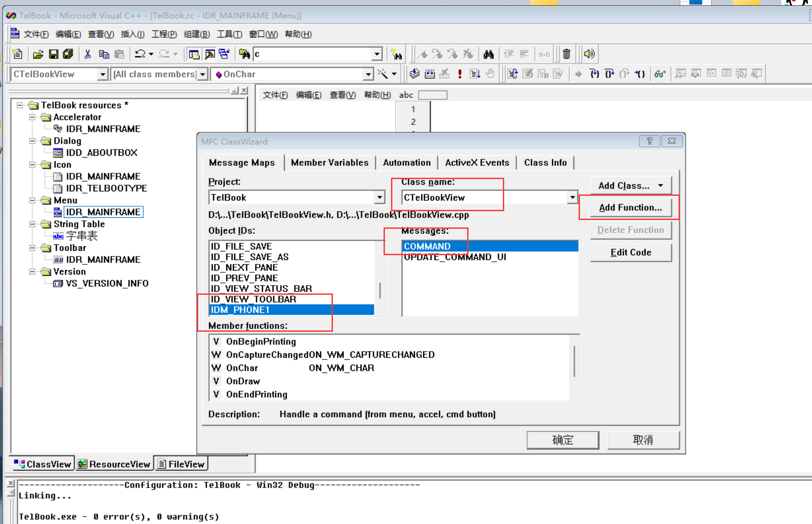Open the All class members filter dropdown
The height and width of the screenshot is (524, 812).
(x=203, y=74)
